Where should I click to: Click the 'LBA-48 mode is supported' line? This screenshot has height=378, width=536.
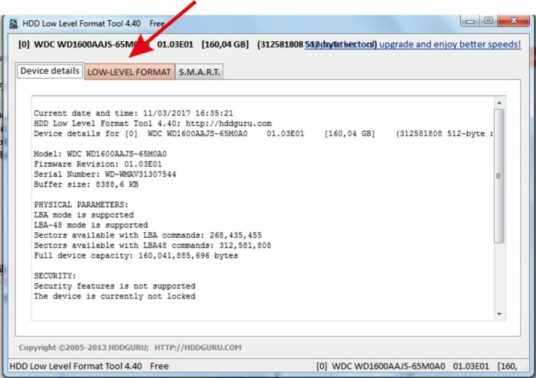pyautogui.click(x=91, y=225)
